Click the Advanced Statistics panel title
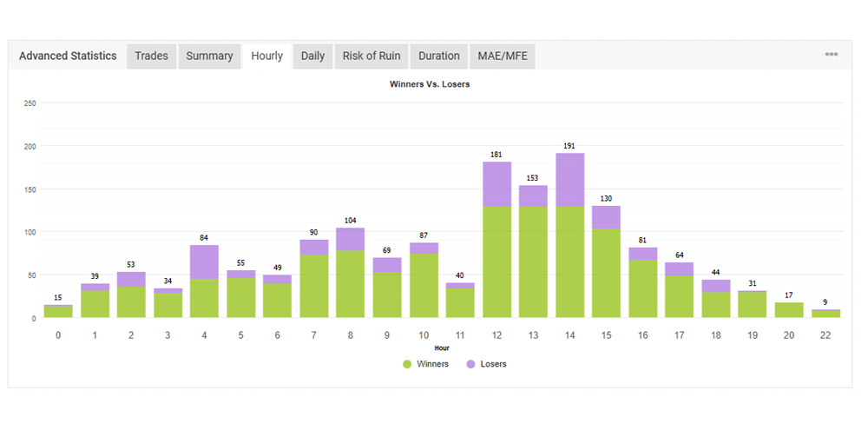 point(68,56)
